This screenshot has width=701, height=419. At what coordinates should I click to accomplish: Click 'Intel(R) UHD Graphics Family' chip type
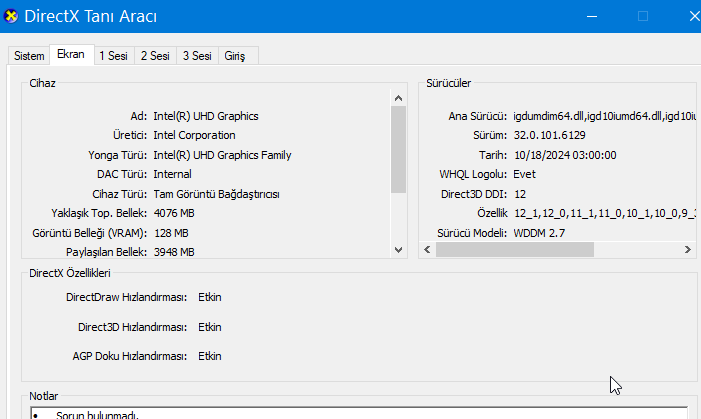coord(222,155)
